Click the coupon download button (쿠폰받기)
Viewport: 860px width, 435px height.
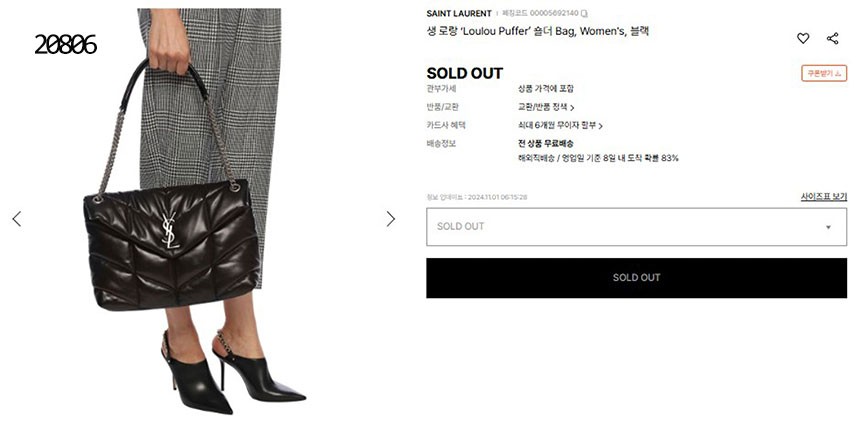click(x=824, y=73)
